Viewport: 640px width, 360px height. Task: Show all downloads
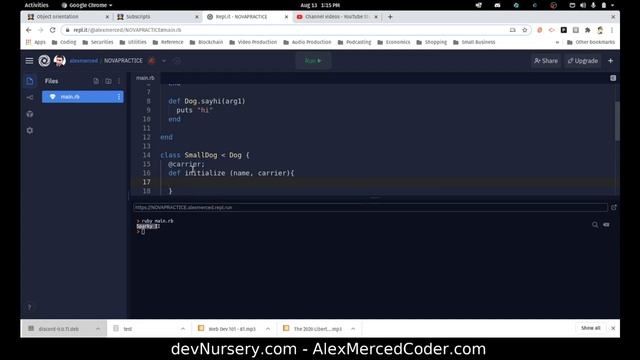591,328
